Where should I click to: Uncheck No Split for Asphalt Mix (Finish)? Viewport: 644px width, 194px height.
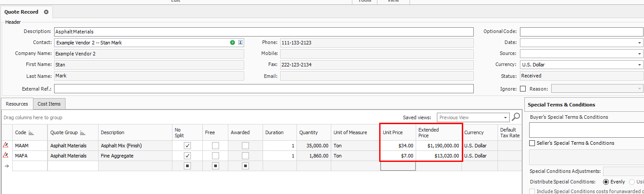(x=187, y=146)
